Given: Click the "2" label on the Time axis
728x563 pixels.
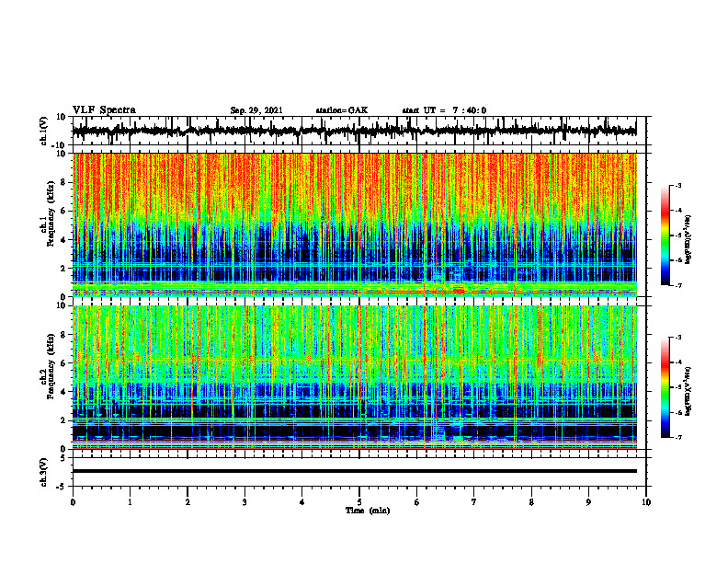Looking at the screenshot, I should (x=188, y=502).
